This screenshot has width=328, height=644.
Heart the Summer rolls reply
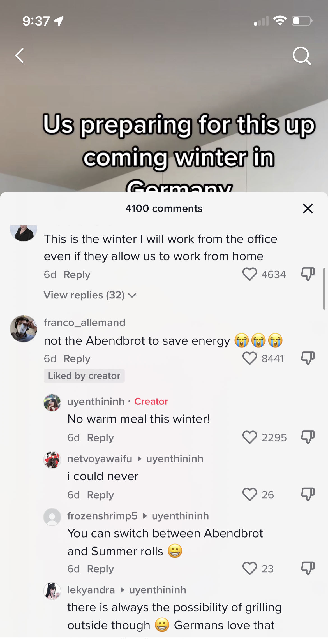pyautogui.click(x=250, y=568)
